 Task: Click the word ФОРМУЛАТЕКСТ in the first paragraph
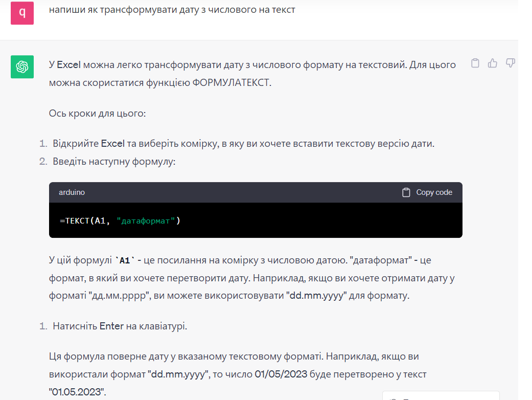[231, 82]
